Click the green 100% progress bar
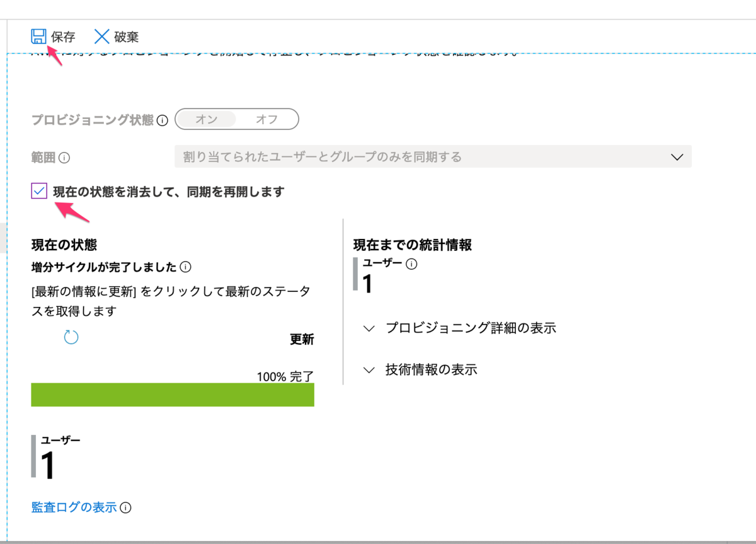 172,395
